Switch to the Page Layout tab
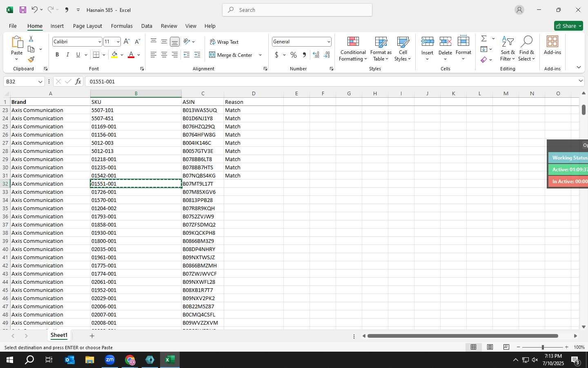588x368 pixels. coord(87,26)
